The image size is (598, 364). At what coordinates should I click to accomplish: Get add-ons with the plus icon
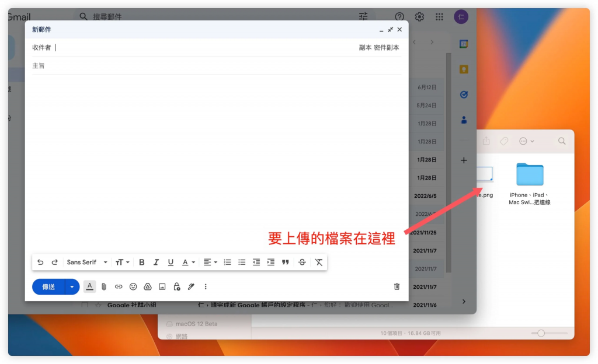click(464, 160)
